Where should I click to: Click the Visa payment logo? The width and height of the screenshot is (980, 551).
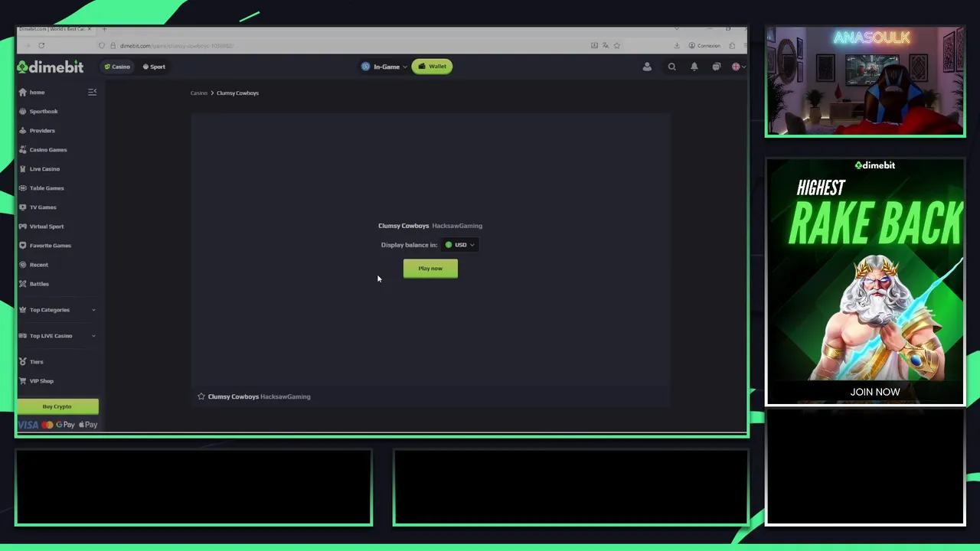pos(28,425)
